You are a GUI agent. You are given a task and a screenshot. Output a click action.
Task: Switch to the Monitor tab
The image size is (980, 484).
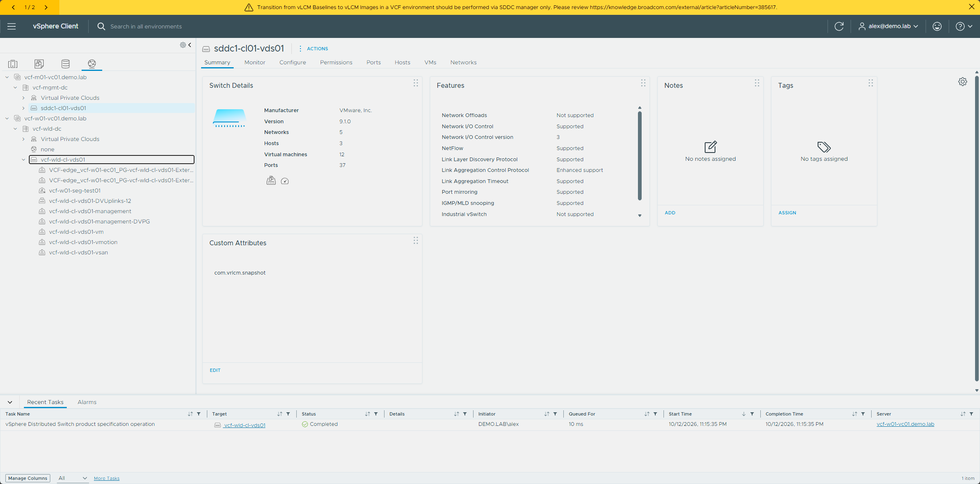pos(255,62)
